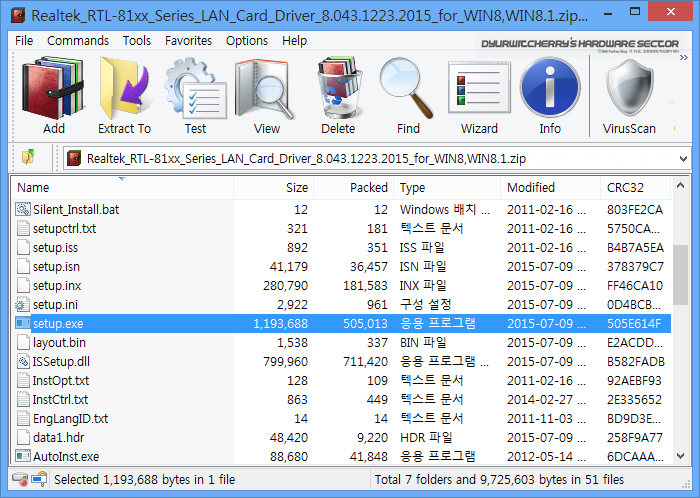
Task: Click the file list scroll up arrow
Action: pyautogui.click(x=680, y=186)
